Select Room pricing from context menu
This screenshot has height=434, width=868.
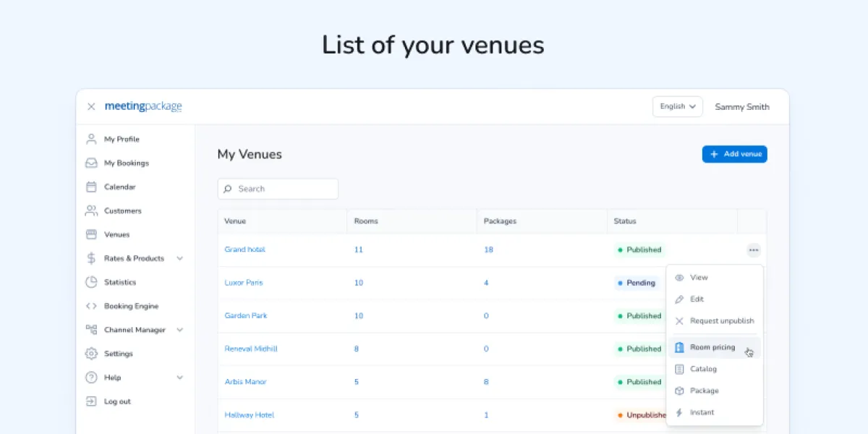712,347
